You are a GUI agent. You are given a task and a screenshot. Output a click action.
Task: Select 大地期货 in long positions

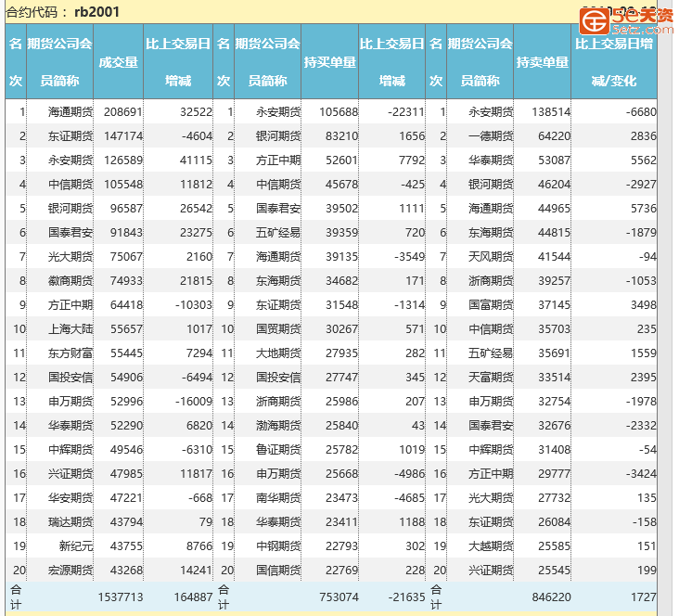coord(278,353)
